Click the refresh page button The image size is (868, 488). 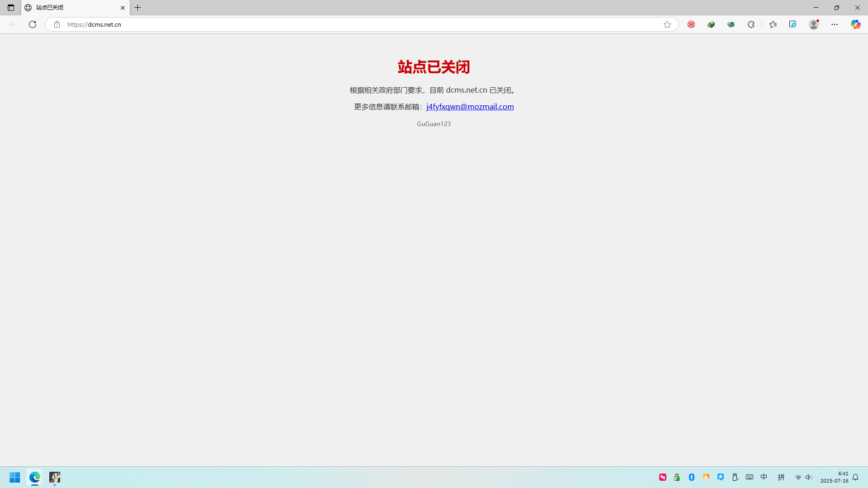click(33, 24)
